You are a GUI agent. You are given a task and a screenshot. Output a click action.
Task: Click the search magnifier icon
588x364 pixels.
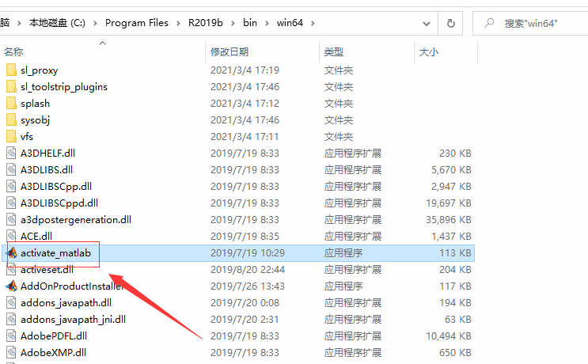tap(489, 23)
